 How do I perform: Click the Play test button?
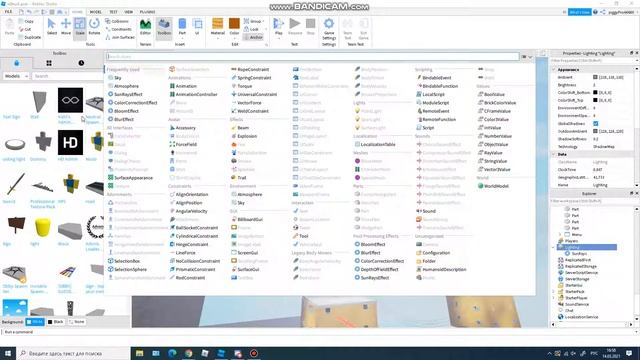tap(278, 27)
